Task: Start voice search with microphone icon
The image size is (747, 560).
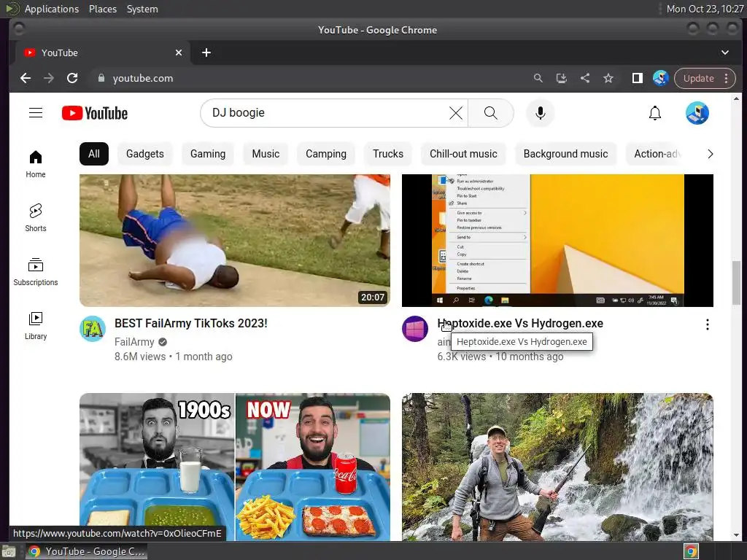Action: (x=541, y=113)
